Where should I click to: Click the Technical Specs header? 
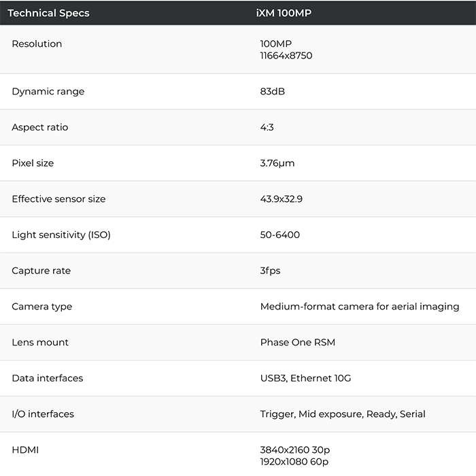pyautogui.click(x=48, y=13)
